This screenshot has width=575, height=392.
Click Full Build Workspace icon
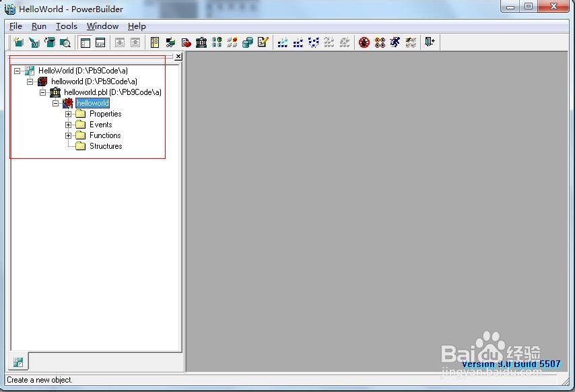point(298,42)
